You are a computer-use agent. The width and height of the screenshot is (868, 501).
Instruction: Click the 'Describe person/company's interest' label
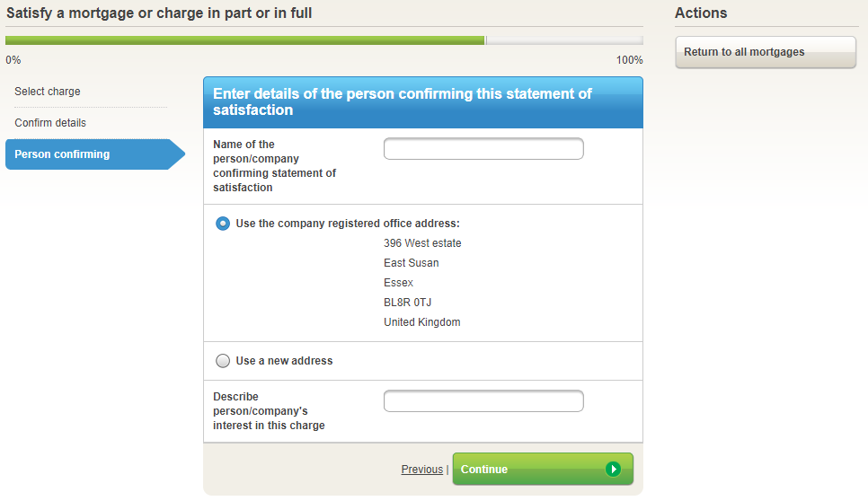tap(269, 410)
